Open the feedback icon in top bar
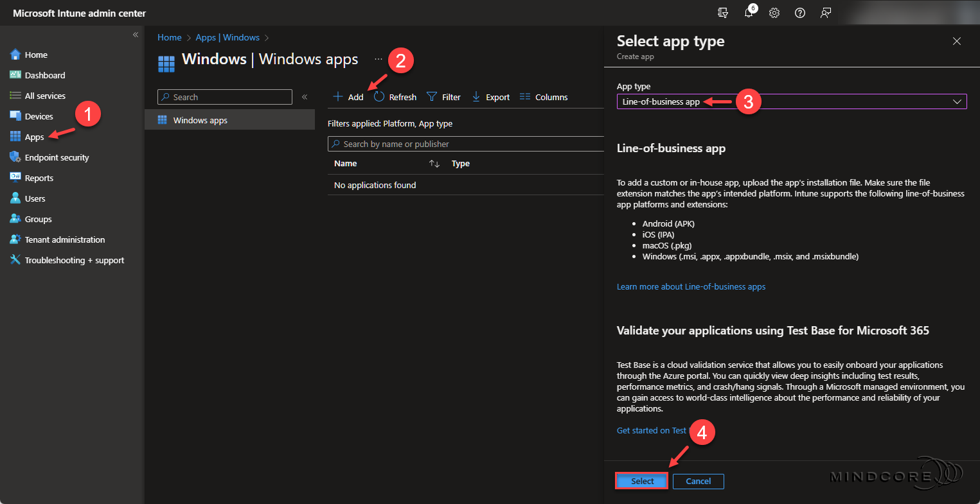The width and height of the screenshot is (980, 504). [825, 13]
